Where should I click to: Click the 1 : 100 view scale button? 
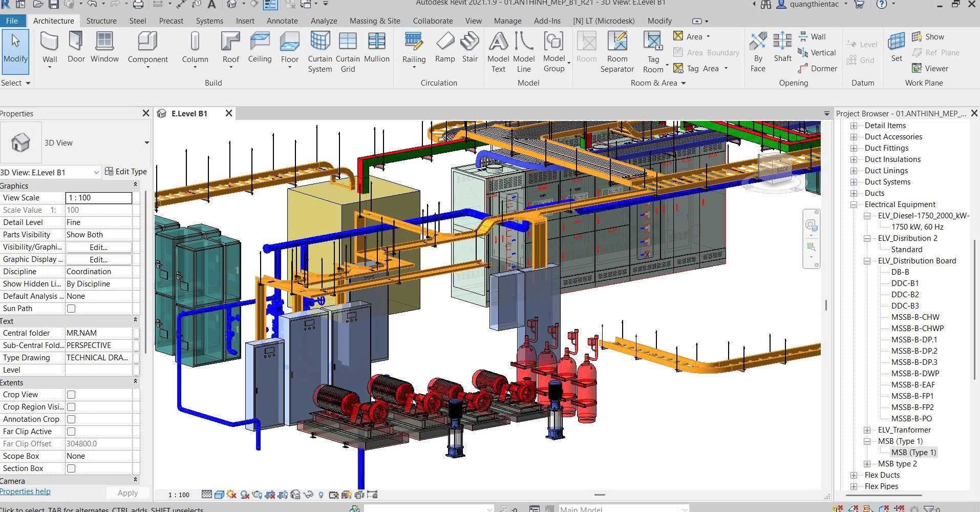point(179,495)
